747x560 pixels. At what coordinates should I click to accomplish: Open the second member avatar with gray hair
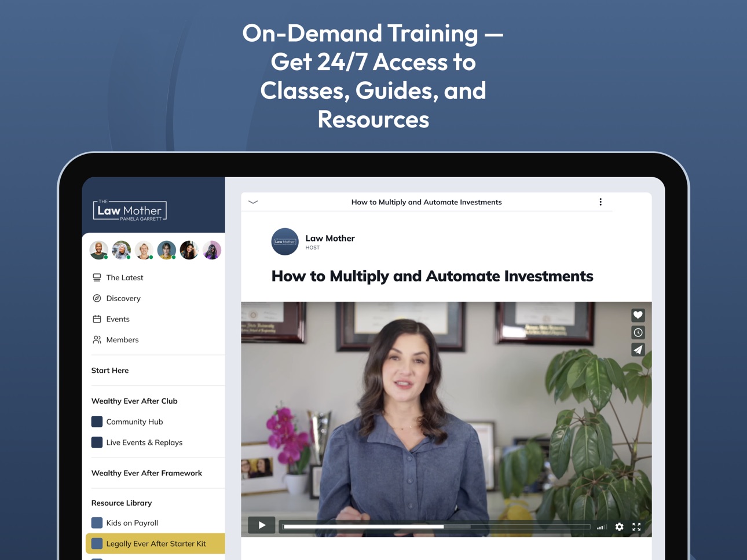pos(122,250)
